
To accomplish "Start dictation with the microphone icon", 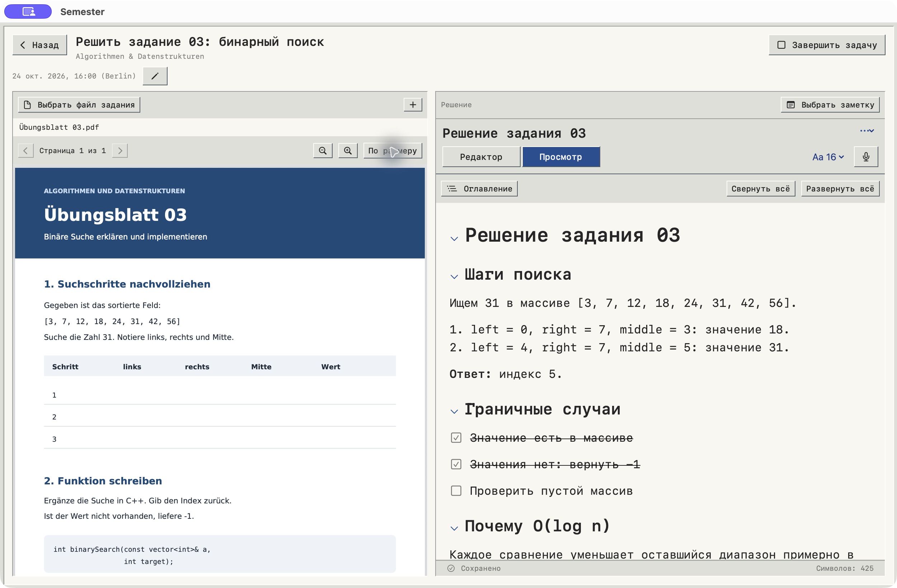I will click(x=866, y=157).
